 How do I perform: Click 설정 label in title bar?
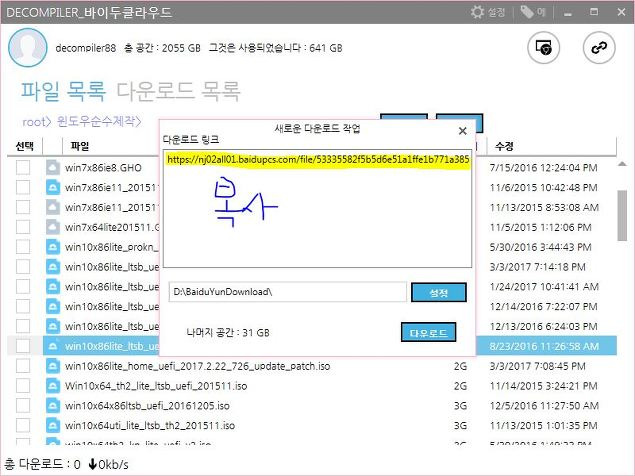tap(496, 12)
